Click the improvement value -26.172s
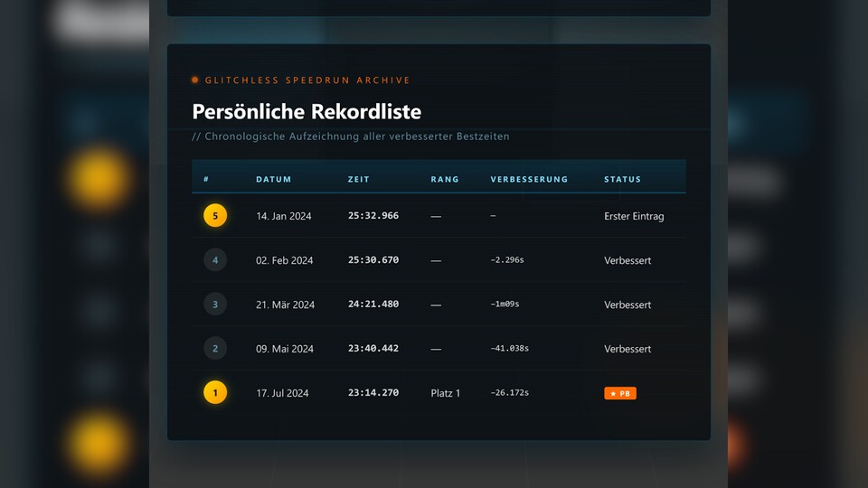This screenshot has width=868, height=488. point(509,393)
